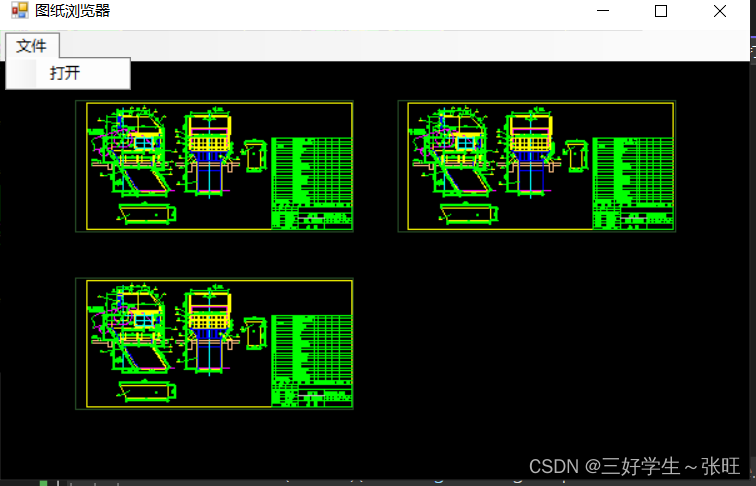Maximize the 图纸浏览器 window
The image size is (756, 486).
(x=661, y=11)
